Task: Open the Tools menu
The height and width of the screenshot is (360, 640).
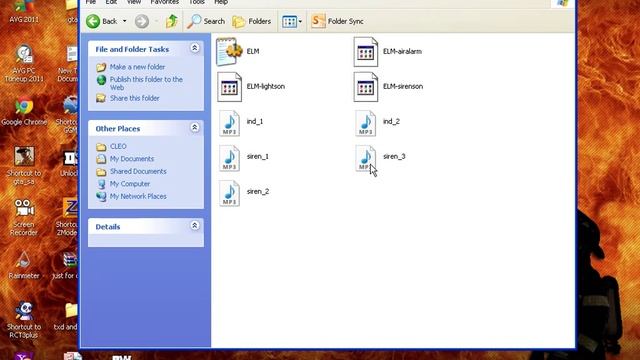Action: (196, 2)
